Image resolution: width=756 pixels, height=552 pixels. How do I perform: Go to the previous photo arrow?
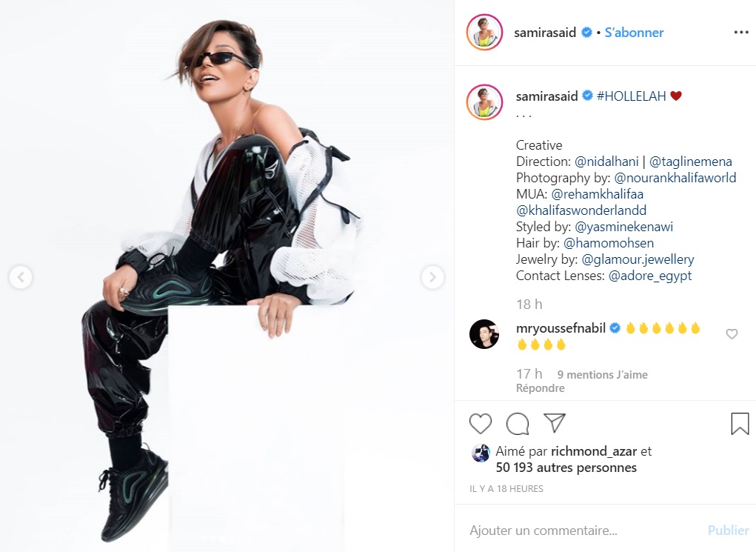point(21,277)
